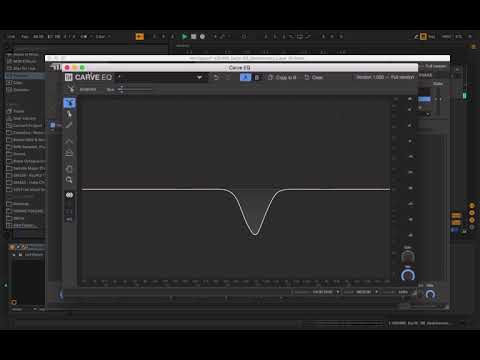Click the bottom icon of Carve EQ's tool sidebar
The image size is (480, 360).
pyautogui.click(x=69, y=220)
